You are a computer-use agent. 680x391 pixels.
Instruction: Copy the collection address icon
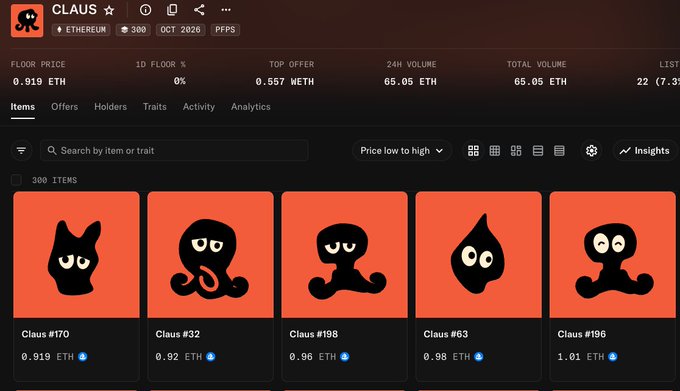pos(172,10)
